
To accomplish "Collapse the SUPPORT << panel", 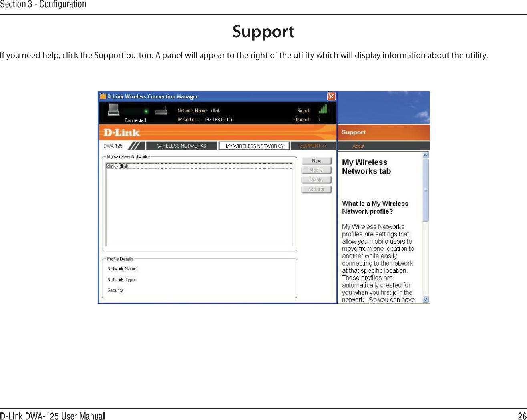I will pyautogui.click(x=313, y=146).
